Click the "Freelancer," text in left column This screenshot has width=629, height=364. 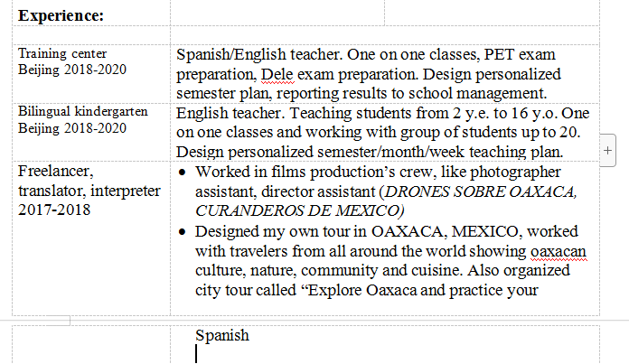[56, 171]
